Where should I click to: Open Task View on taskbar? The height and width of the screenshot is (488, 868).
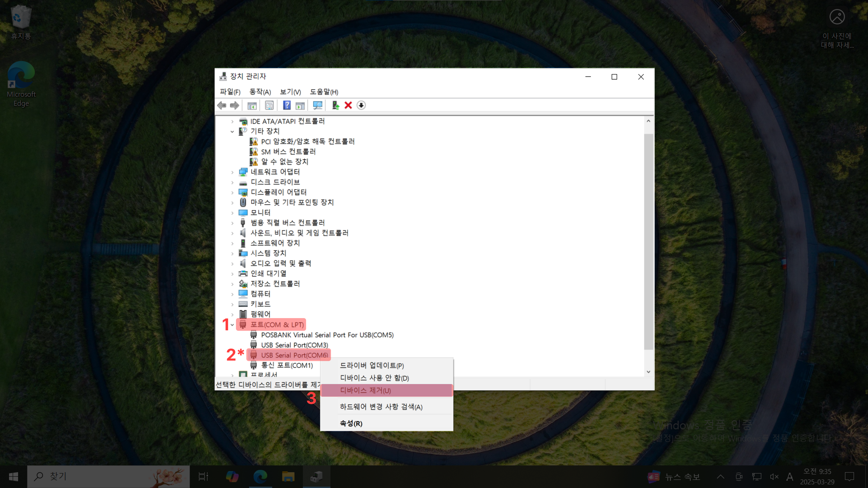(203, 477)
